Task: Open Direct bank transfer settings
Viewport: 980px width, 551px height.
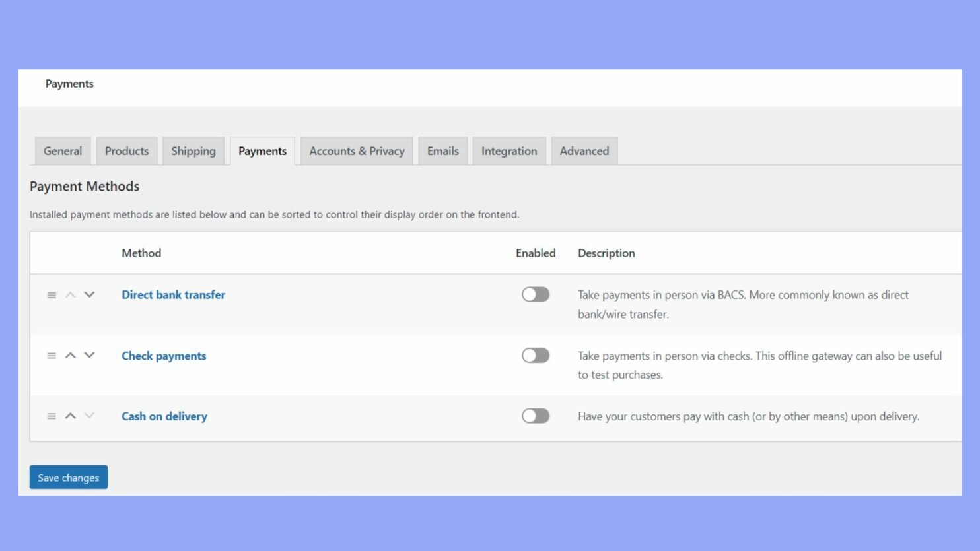Action: coord(173,294)
